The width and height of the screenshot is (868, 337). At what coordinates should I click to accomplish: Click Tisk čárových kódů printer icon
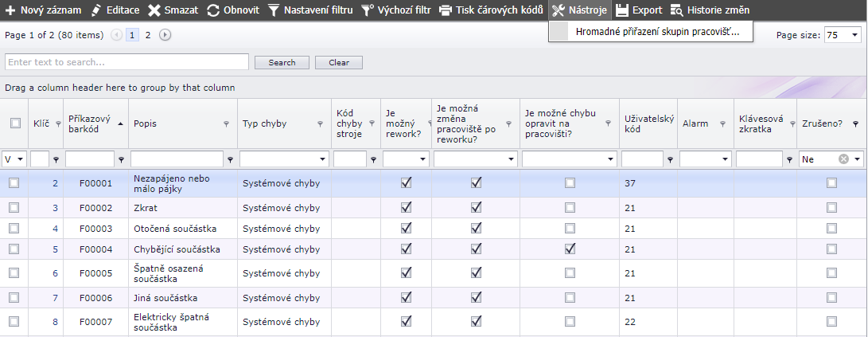click(446, 10)
